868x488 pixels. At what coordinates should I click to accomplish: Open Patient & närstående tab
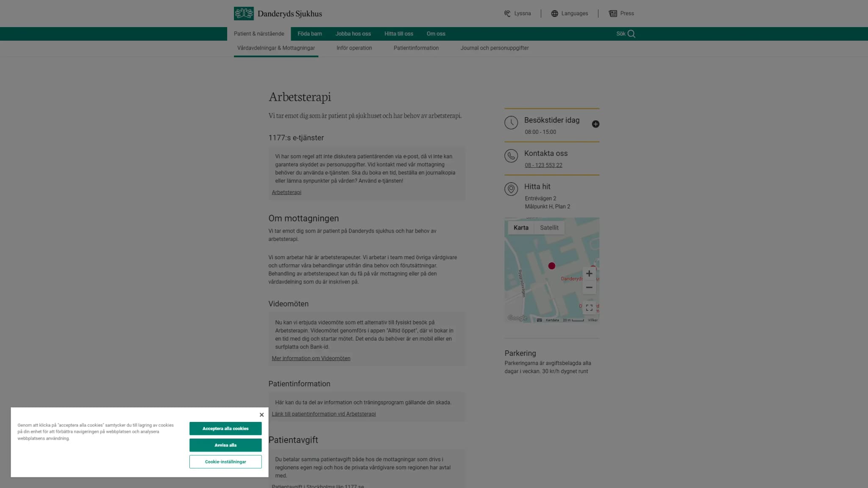click(x=259, y=34)
